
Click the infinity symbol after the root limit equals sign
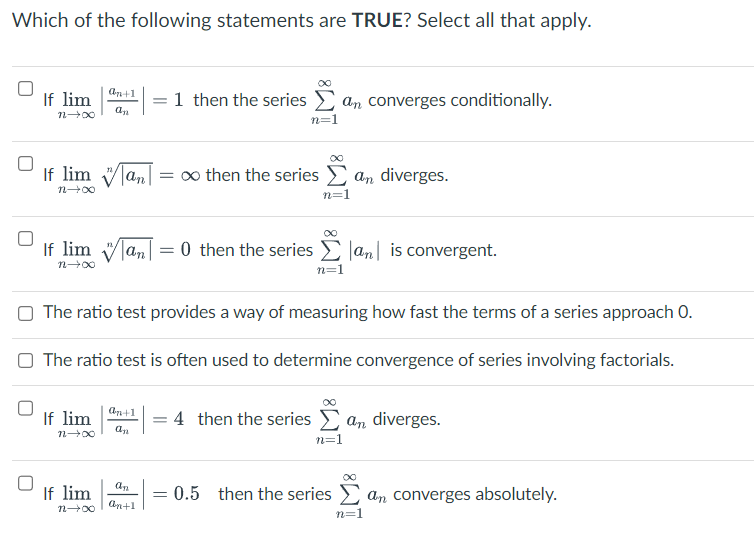point(190,176)
